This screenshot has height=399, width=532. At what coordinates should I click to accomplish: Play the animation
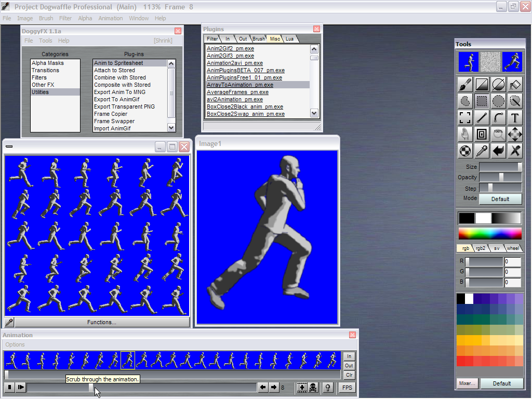tap(20, 388)
